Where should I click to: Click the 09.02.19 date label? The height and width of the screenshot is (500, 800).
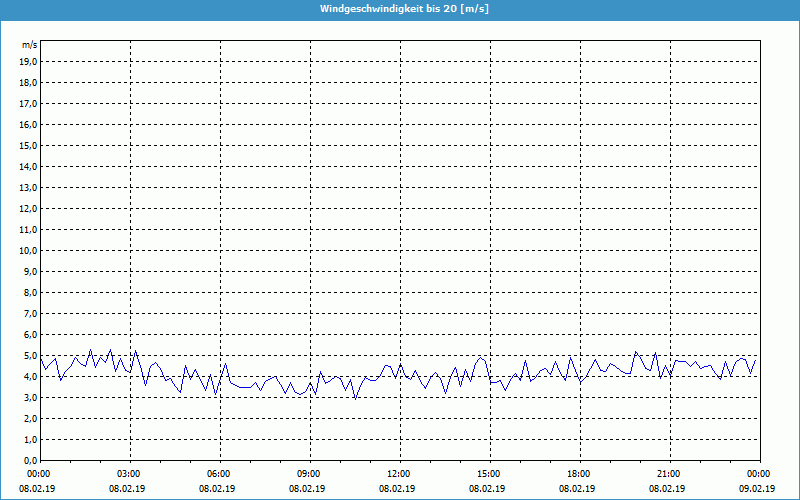click(757, 489)
